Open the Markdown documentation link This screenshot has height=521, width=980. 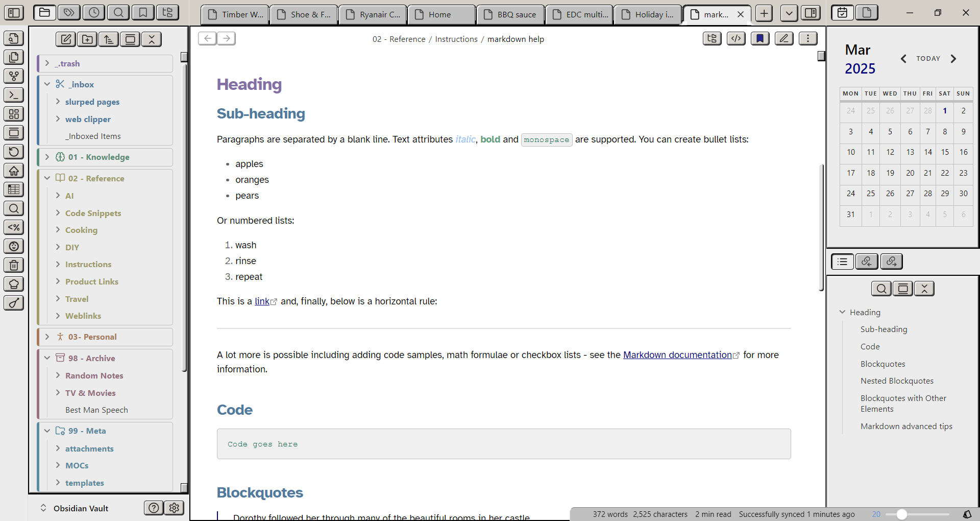(677, 355)
